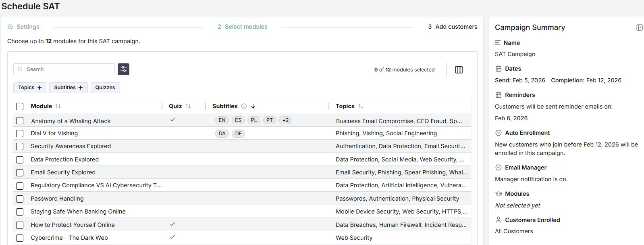Go back to the Settings step
644x245 pixels.
click(x=28, y=27)
